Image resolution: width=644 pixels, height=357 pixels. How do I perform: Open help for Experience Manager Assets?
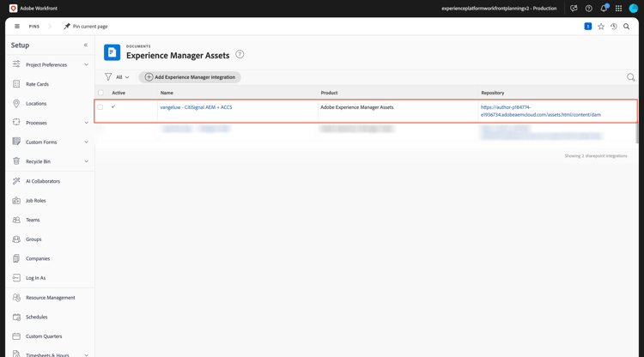point(240,54)
